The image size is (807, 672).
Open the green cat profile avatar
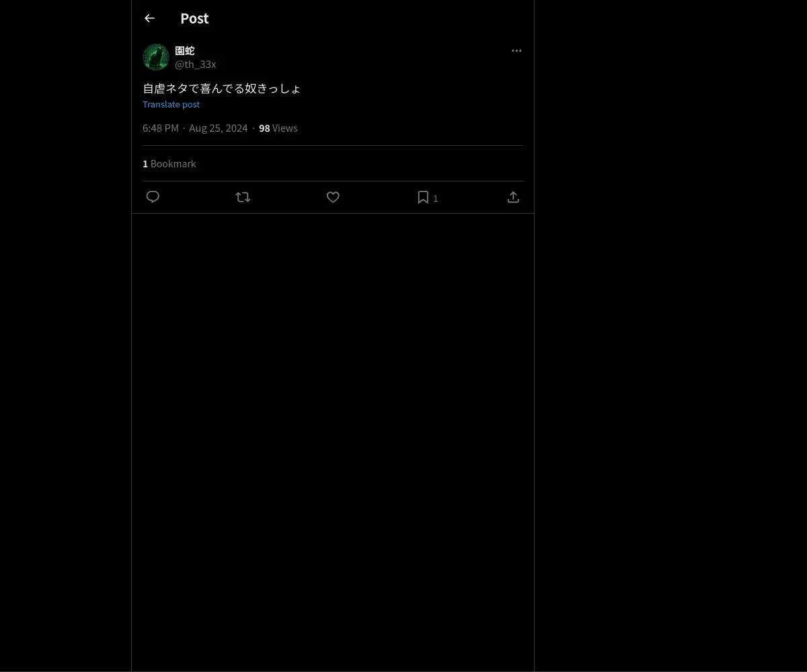point(156,57)
